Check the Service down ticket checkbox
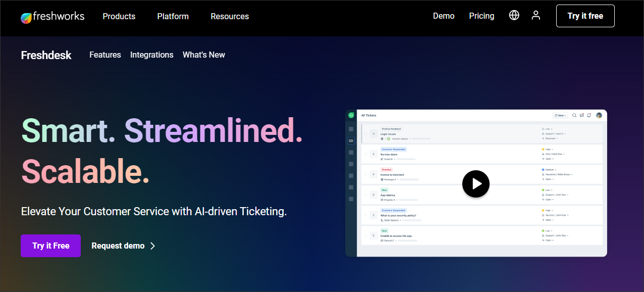Screen dimensions: 644x292 [x=365, y=154]
